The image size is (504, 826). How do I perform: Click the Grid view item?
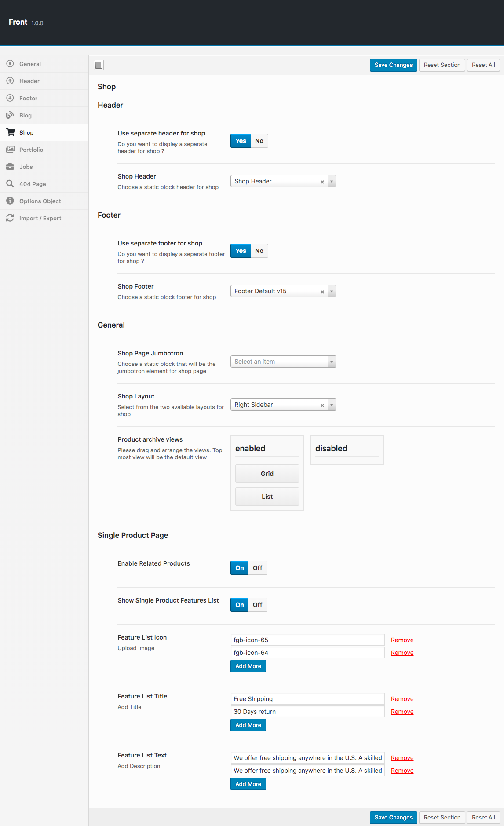(x=267, y=474)
